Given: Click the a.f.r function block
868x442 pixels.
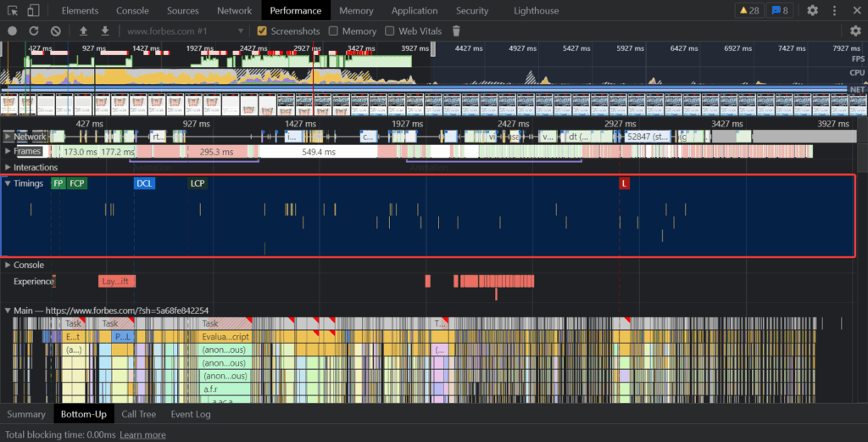Looking at the screenshot, I should [x=225, y=389].
